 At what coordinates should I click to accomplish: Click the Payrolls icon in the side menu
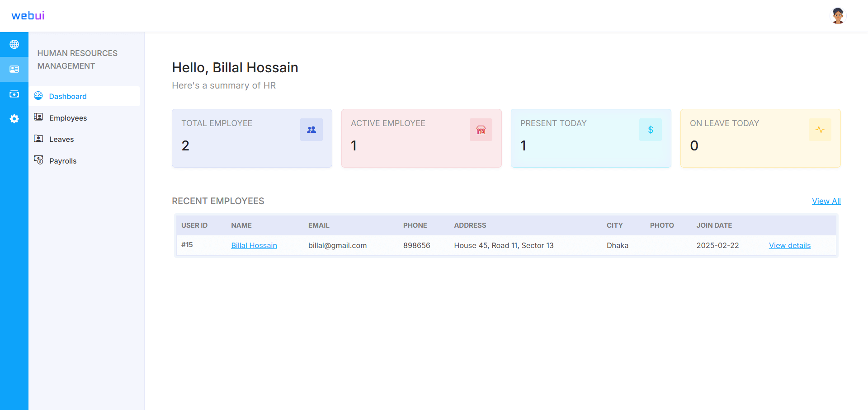pos(38,160)
